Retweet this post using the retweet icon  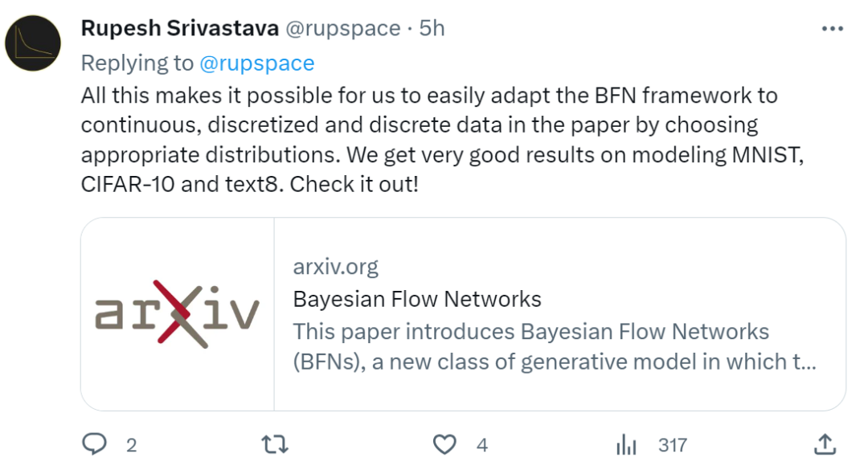click(x=275, y=444)
